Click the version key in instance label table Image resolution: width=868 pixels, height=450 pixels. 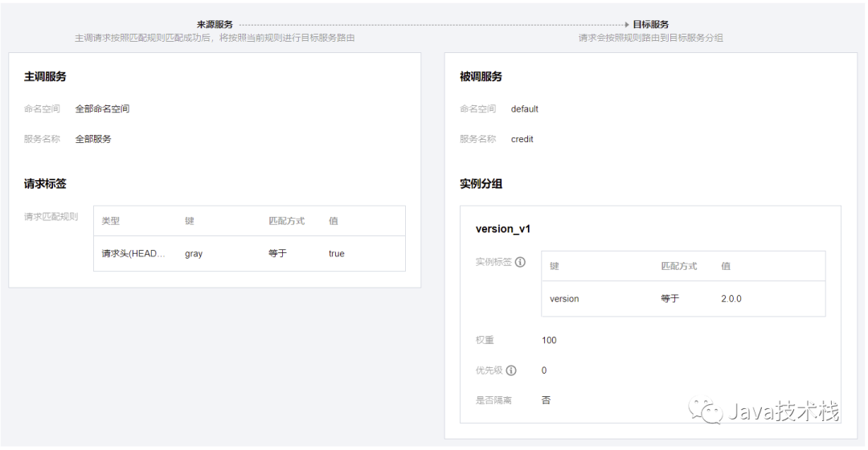(x=564, y=299)
